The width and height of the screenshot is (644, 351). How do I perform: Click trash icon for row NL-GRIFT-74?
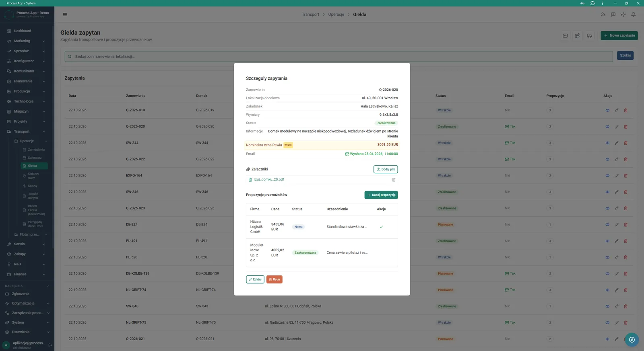(625, 290)
